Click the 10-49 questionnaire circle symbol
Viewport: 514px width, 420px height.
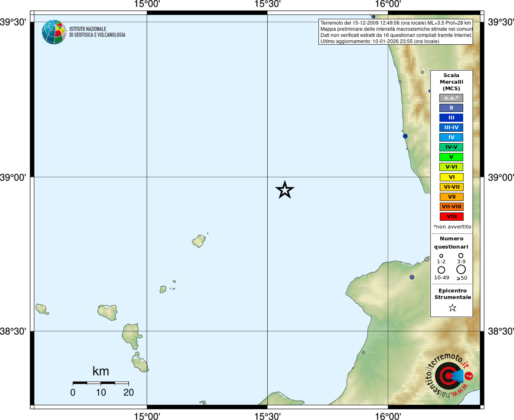click(441, 270)
